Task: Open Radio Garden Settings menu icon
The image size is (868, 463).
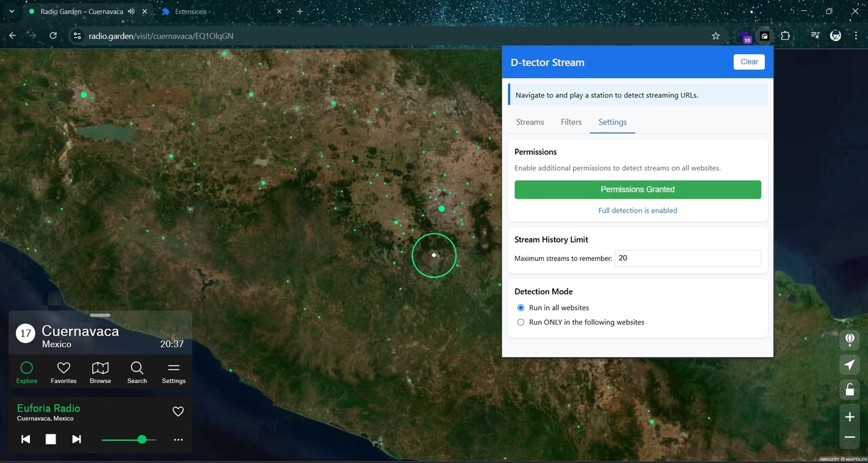Action: tap(174, 371)
